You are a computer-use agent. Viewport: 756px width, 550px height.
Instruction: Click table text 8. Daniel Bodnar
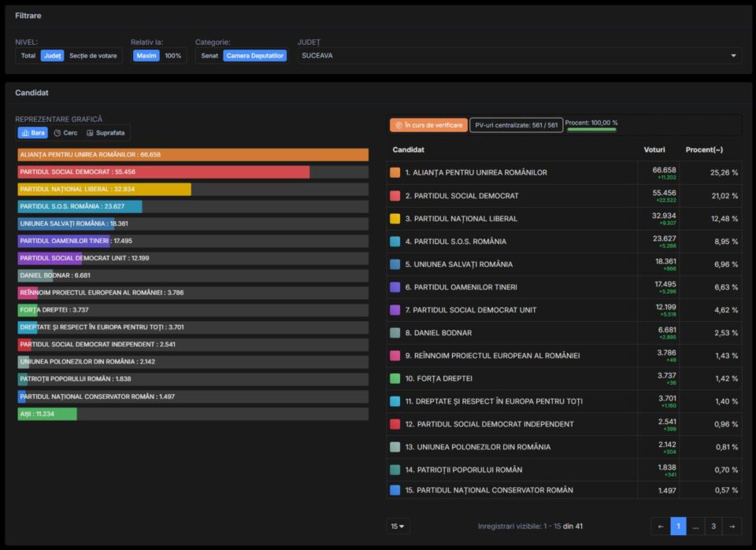[x=439, y=333]
